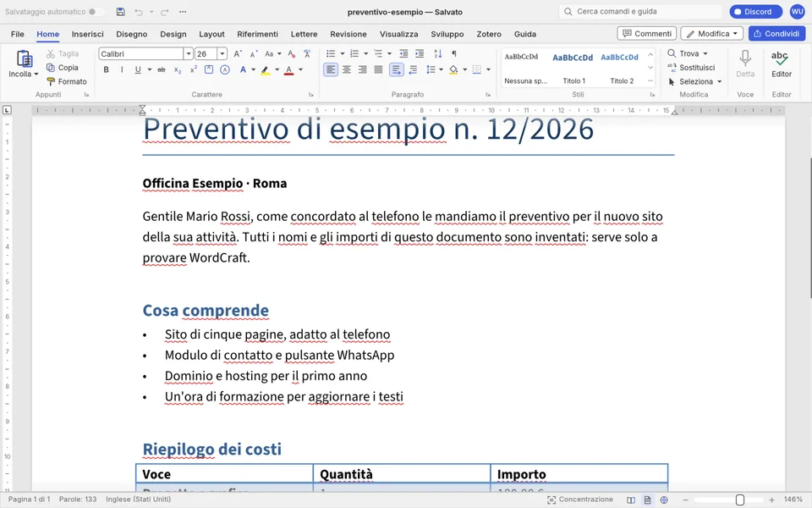Click the Detta dictation microphone

tap(745, 64)
